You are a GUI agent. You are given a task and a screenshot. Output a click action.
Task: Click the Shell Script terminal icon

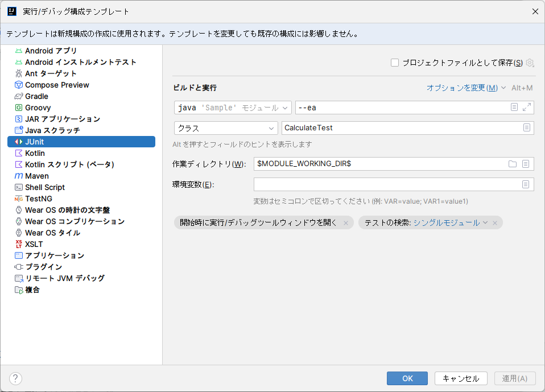point(19,187)
